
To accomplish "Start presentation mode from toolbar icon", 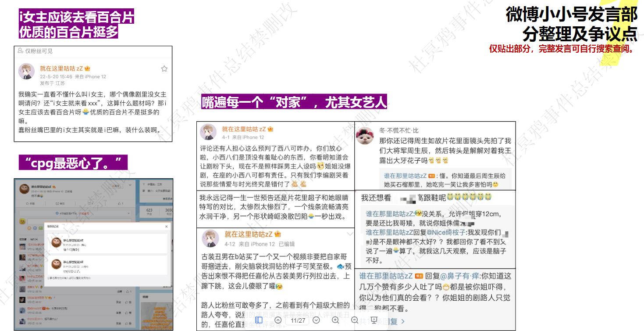I will click(374, 320).
